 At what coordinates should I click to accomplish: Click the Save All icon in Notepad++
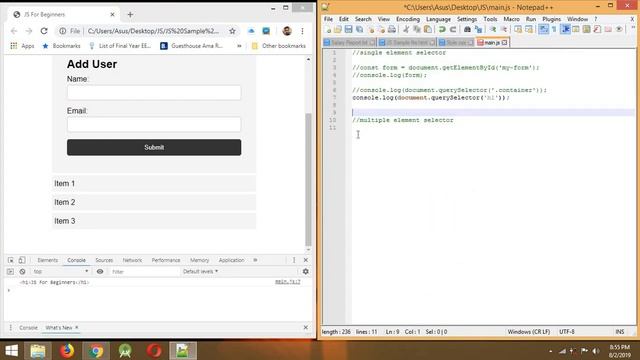[360, 29]
